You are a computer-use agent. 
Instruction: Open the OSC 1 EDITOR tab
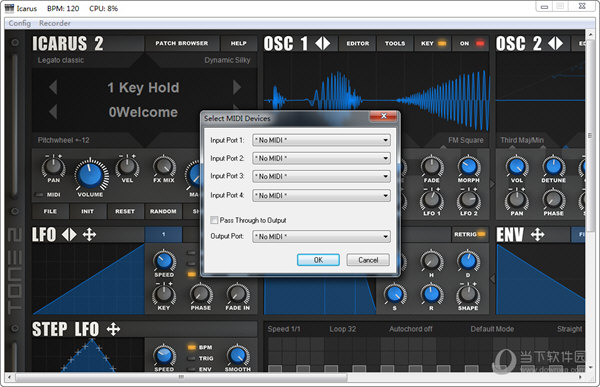358,43
